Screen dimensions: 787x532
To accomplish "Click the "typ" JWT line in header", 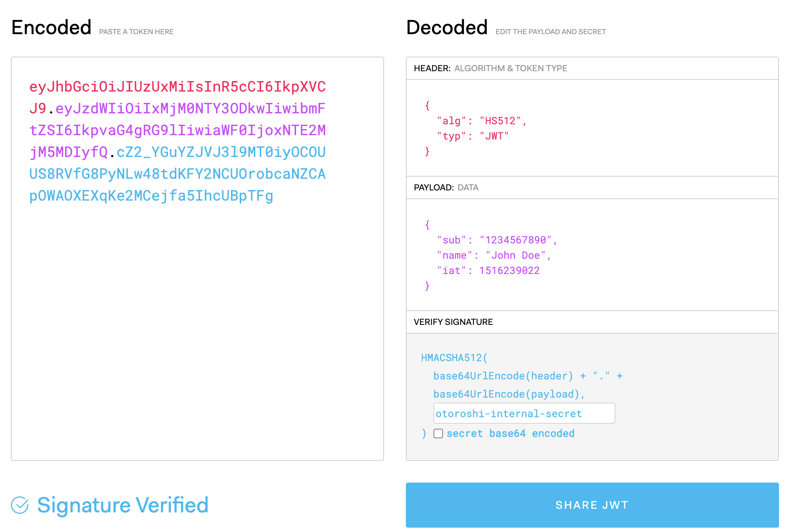I will point(472,136).
